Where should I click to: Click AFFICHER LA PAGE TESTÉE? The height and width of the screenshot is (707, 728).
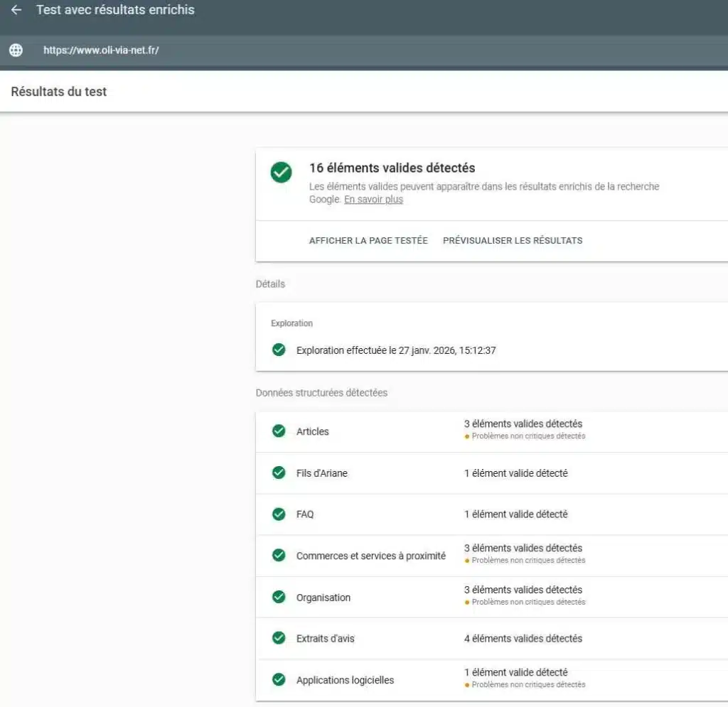368,240
